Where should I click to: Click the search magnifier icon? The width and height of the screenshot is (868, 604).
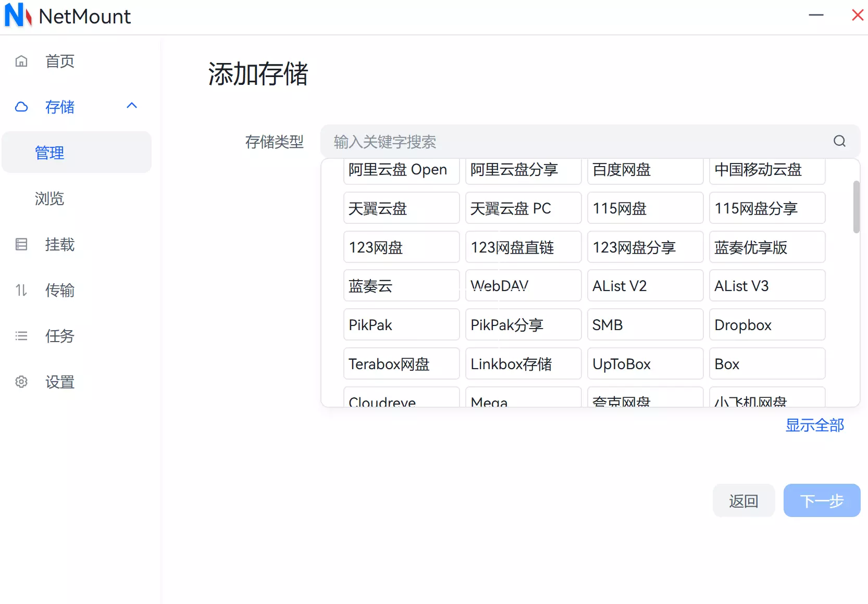point(839,141)
